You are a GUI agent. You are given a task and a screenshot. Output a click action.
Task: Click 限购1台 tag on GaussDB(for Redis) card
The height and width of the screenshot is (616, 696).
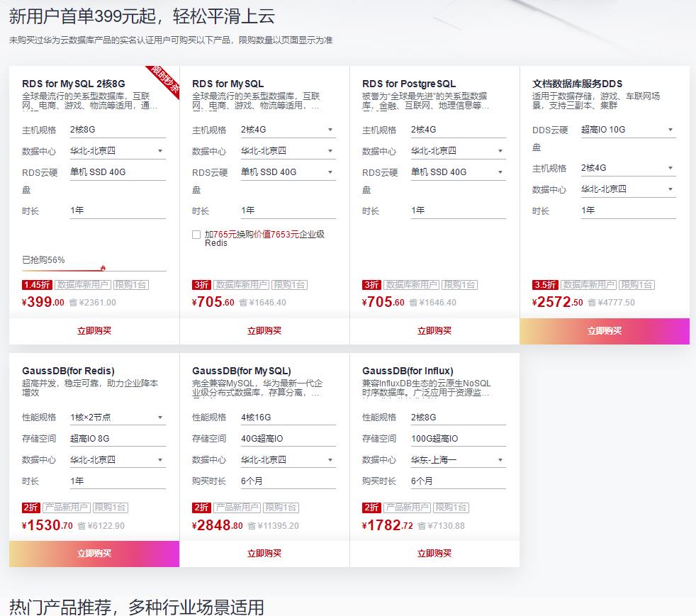pos(110,508)
